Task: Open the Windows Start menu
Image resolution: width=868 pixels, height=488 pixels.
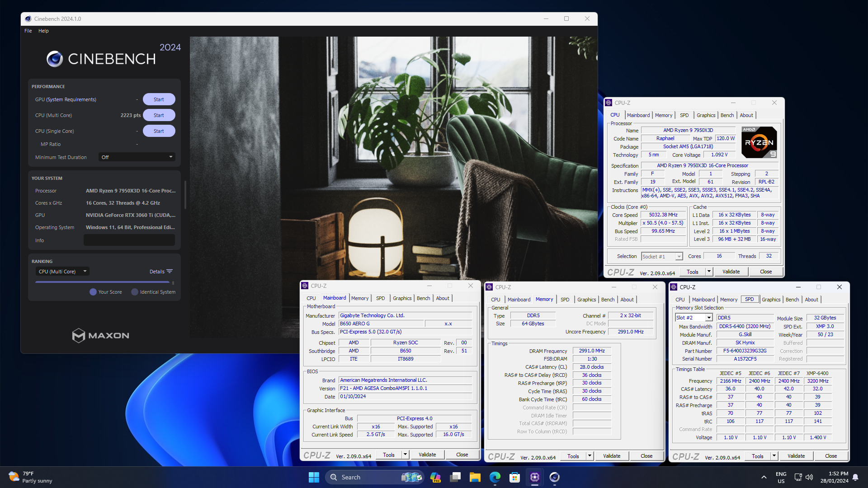Action: click(314, 477)
